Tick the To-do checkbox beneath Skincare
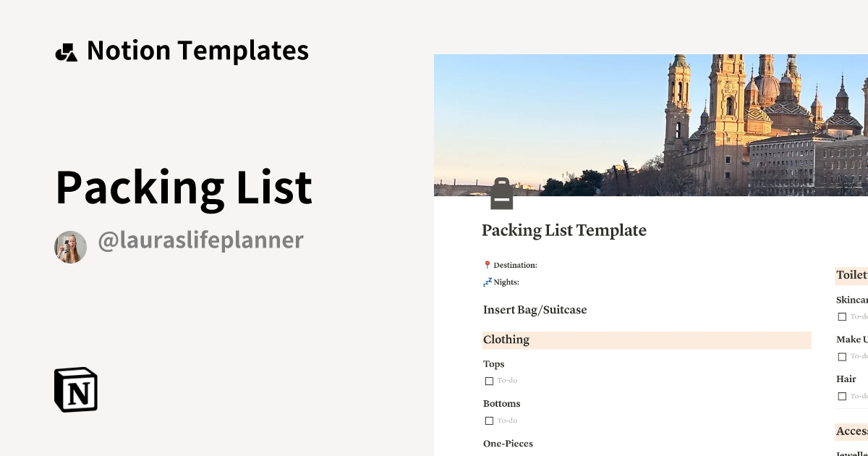The image size is (868, 456). 842,316
